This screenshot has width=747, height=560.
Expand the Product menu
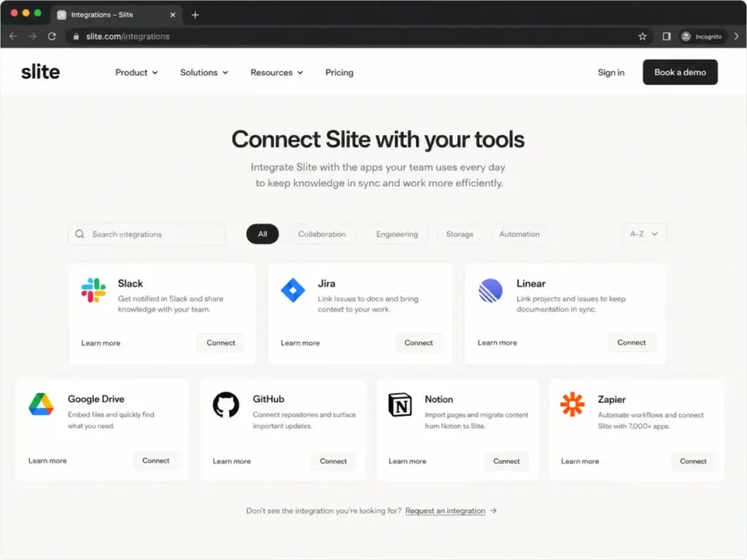[136, 72]
